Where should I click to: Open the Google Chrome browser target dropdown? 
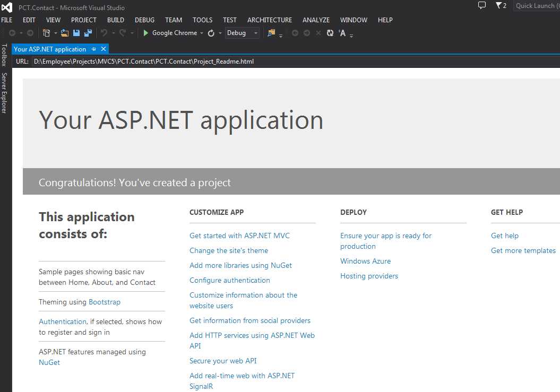coord(201,33)
